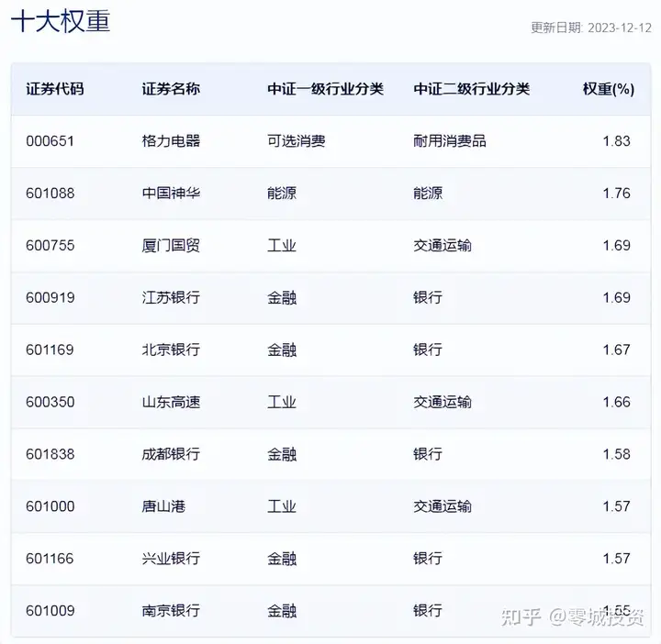Click the update date 2023-12-12

pyautogui.click(x=620, y=28)
